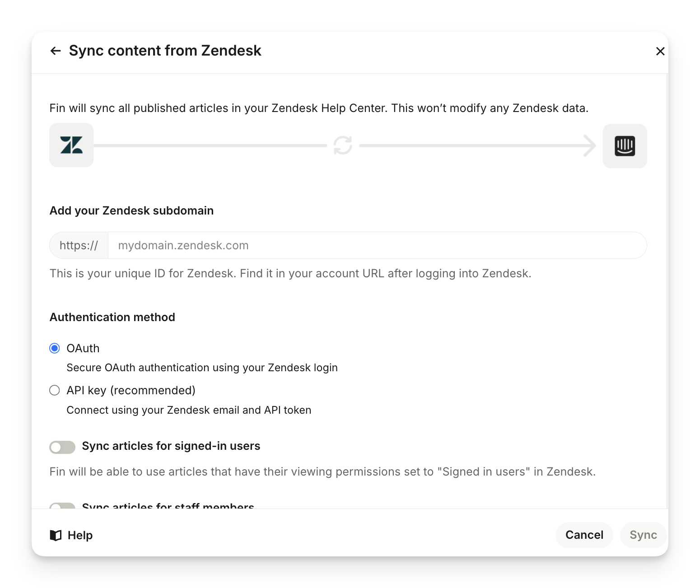Click the Zendesk subdomain input field
Screen dimensions: 700x588
pos(377,245)
